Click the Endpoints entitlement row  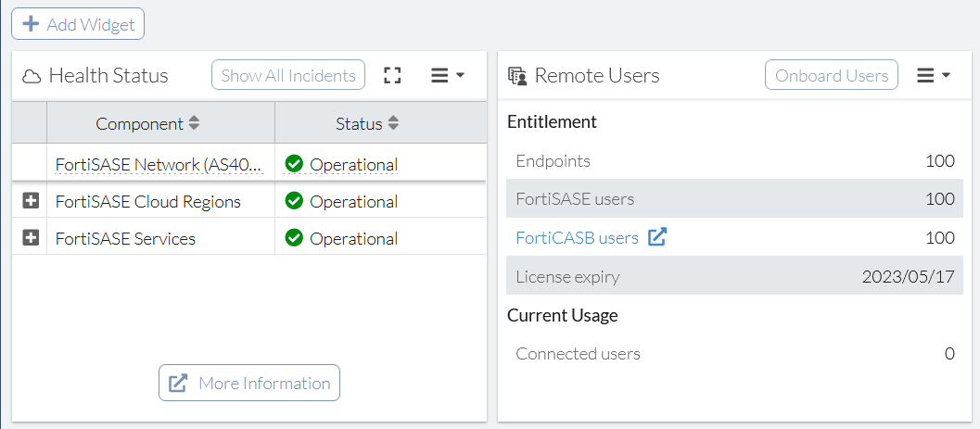pyautogui.click(x=735, y=161)
